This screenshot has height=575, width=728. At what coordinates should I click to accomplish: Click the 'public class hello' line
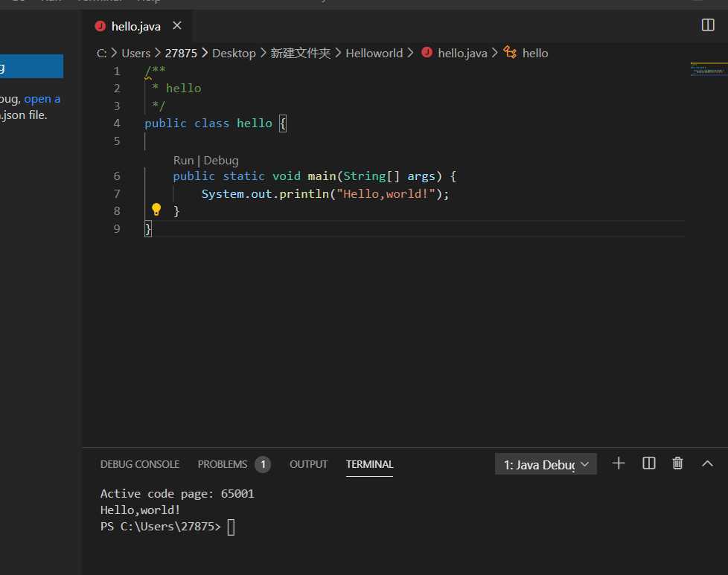215,123
